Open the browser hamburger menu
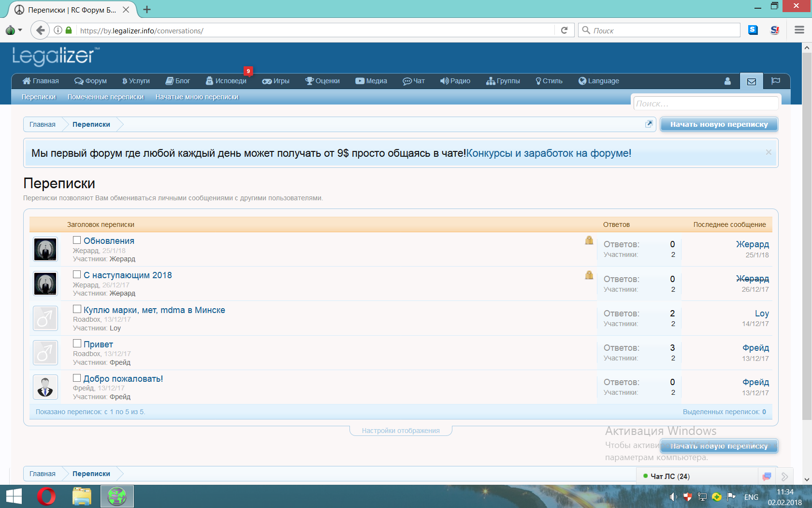The height and width of the screenshot is (508, 812). (x=799, y=30)
